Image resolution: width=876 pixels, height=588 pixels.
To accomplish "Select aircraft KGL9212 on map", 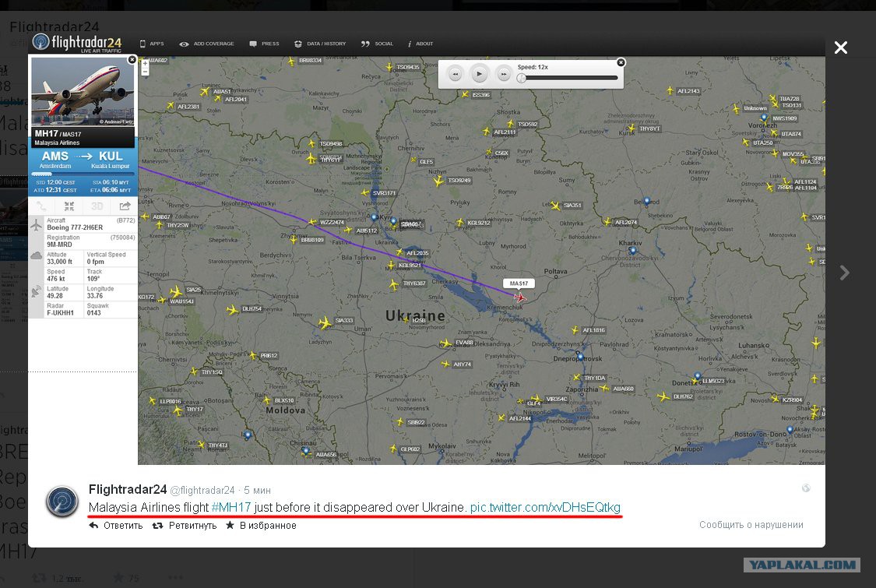I will pyautogui.click(x=459, y=223).
